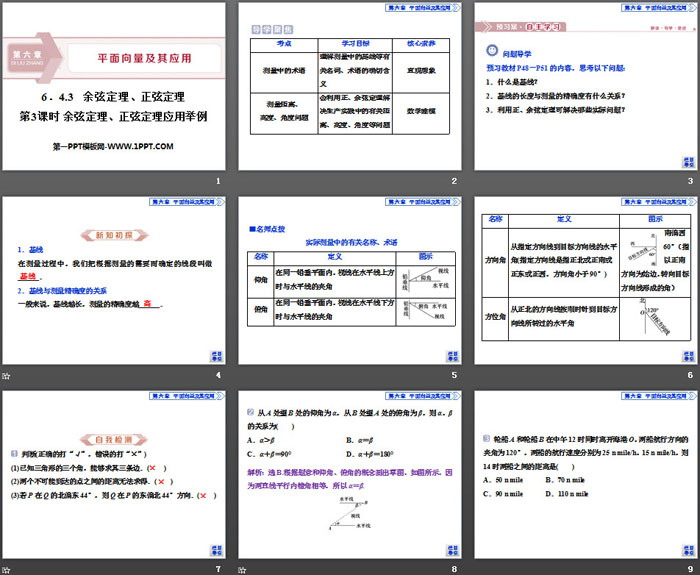The width and height of the screenshot is (700, 575).
Task: Click slide number 1 label
Action: (x=218, y=181)
